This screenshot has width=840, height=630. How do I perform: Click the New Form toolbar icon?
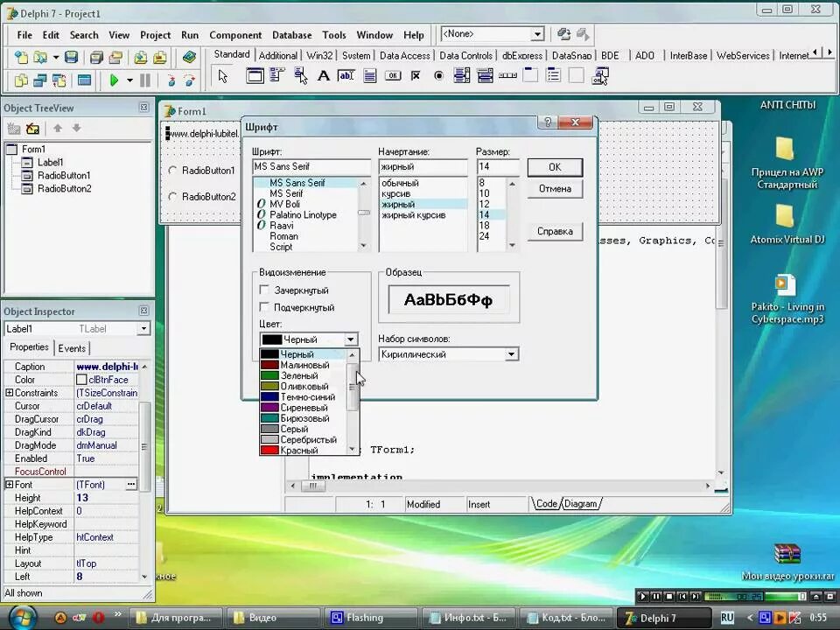(x=84, y=80)
